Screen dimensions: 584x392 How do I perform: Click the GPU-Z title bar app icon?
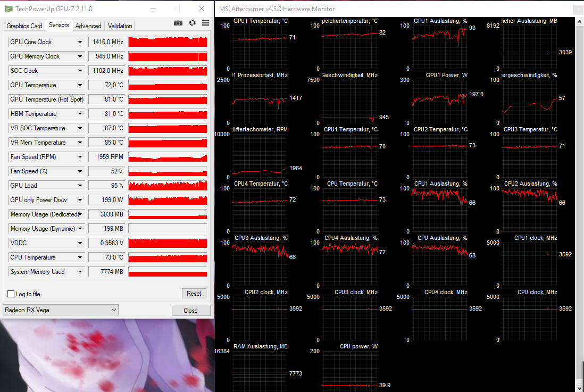pos(8,9)
